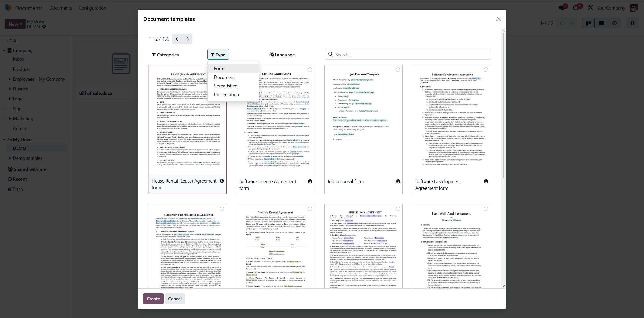Select Shared with me in sidebar
Image resolution: width=644 pixels, height=318 pixels.
27,169
